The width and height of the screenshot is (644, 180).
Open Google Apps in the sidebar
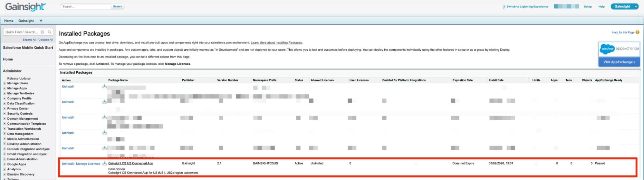(17, 164)
